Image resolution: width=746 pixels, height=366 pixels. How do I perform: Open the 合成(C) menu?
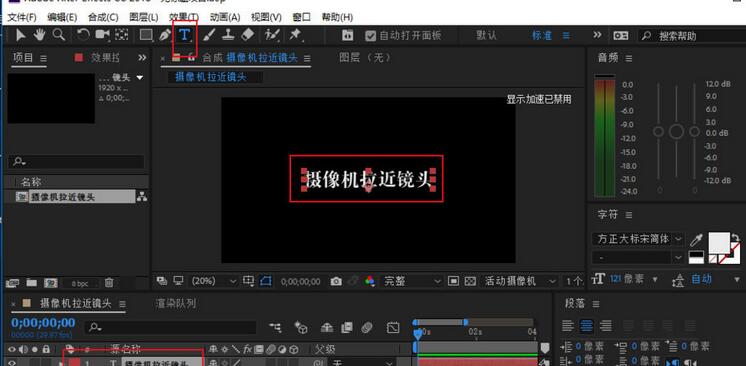click(103, 17)
